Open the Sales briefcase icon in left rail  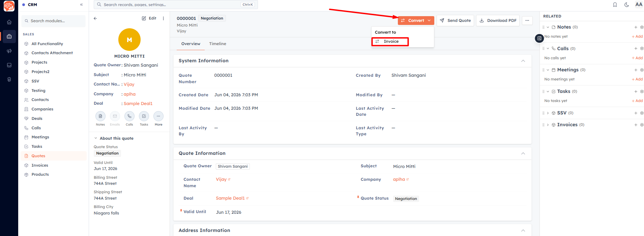(x=9, y=36)
